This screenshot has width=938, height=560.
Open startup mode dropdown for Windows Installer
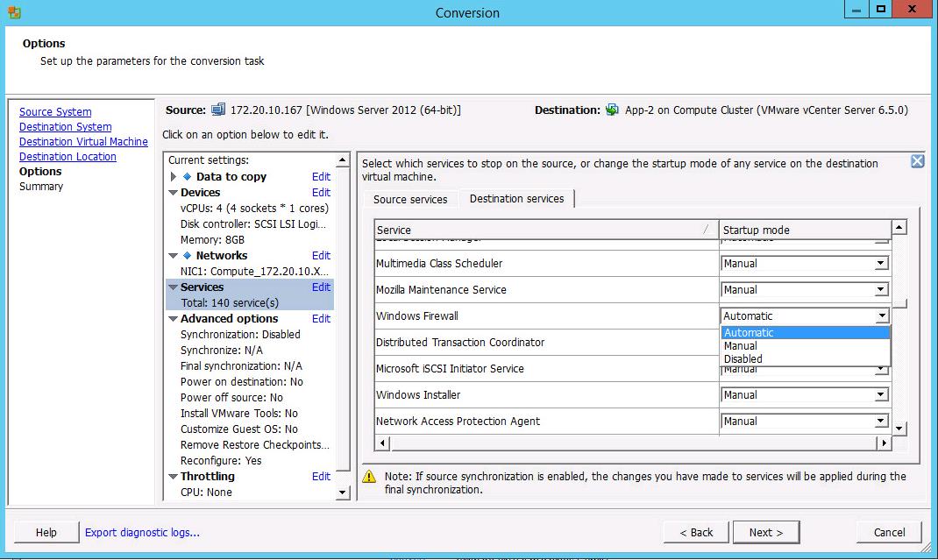(x=880, y=395)
